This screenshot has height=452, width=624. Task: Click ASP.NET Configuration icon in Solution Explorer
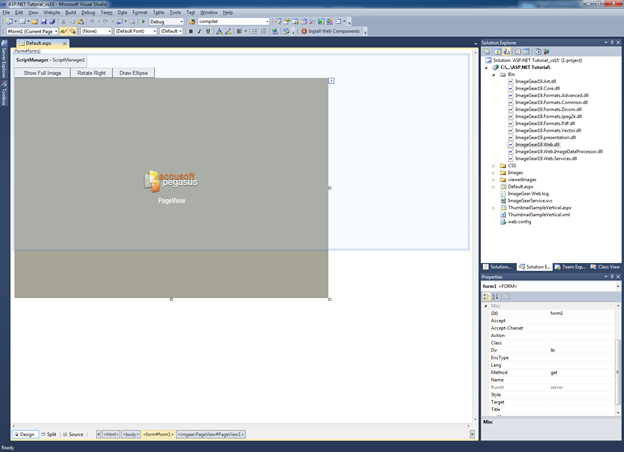tap(546, 52)
